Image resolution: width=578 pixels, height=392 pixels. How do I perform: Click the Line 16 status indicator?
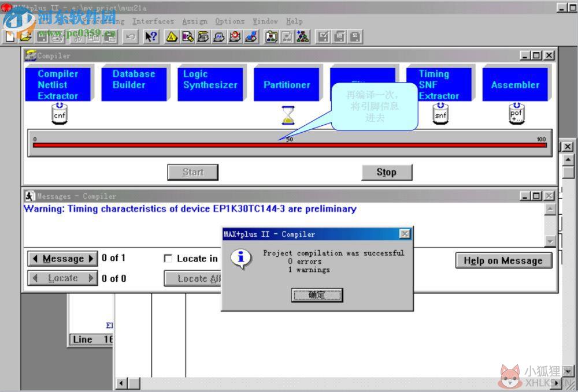click(x=92, y=339)
